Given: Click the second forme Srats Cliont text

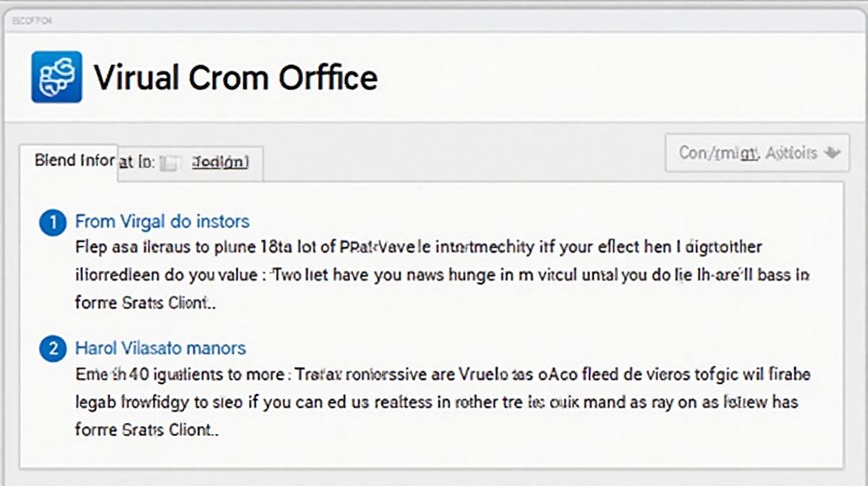Looking at the screenshot, I should [146, 430].
